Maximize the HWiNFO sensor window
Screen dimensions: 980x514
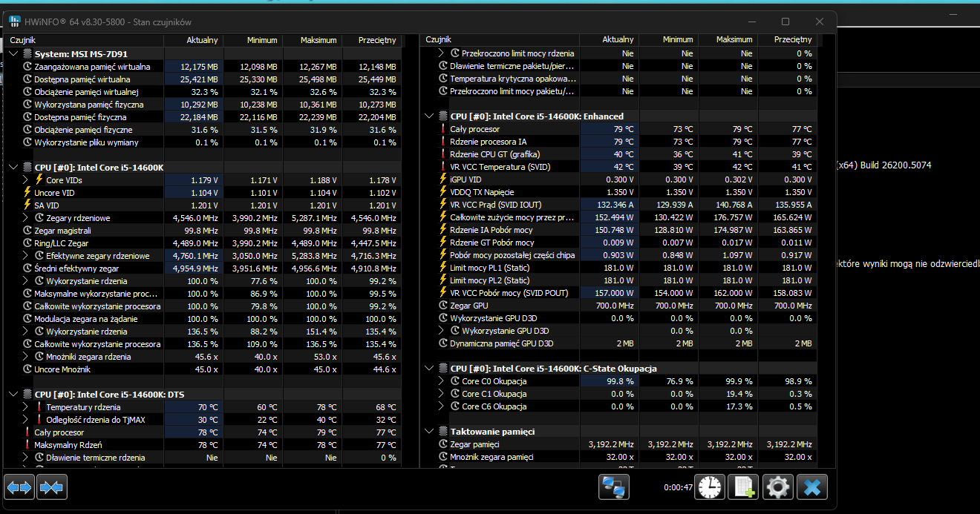click(785, 22)
